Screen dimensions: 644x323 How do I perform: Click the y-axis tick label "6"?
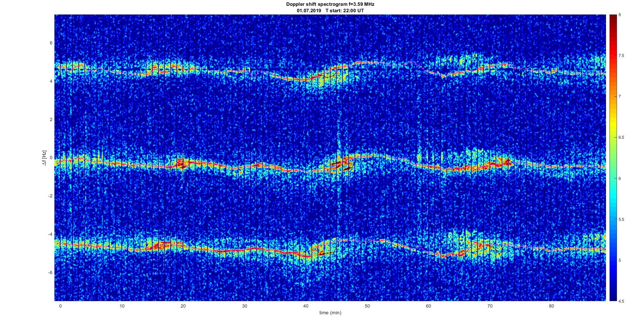pyautogui.click(x=51, y=43)
